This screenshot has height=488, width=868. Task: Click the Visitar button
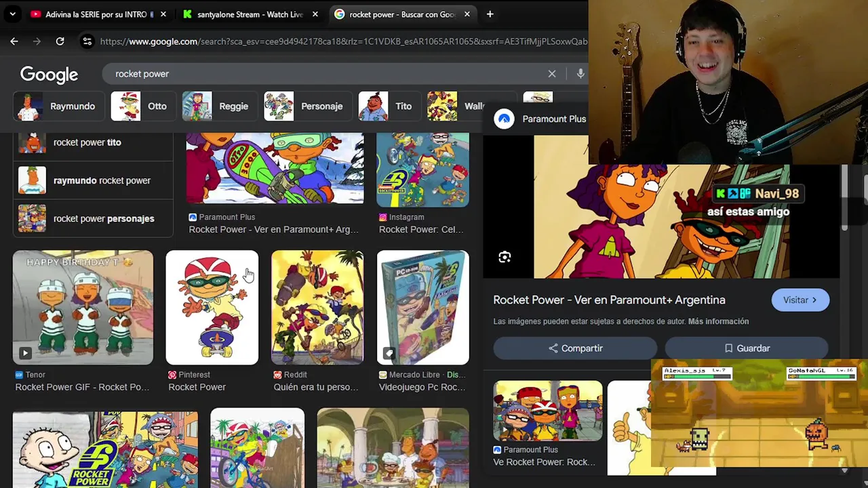800,300
